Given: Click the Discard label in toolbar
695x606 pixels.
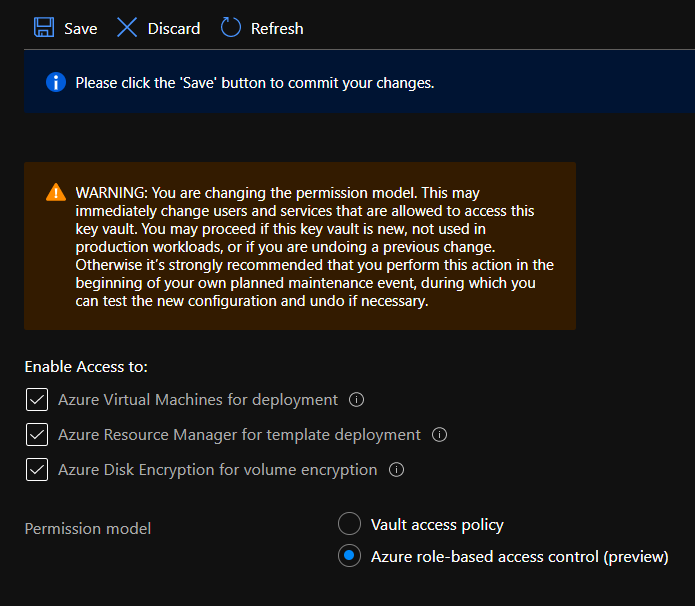Looking at the screenshot, I should (x=174, y=29).
